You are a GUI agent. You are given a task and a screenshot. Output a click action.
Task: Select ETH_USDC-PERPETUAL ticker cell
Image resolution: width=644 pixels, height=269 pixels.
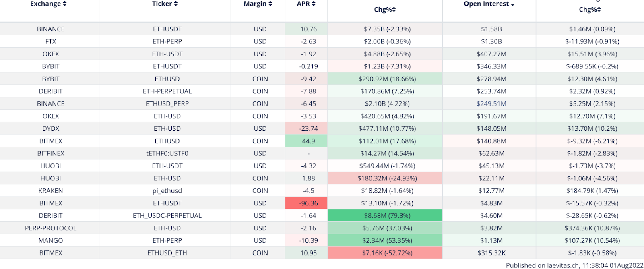coord(165,216)
